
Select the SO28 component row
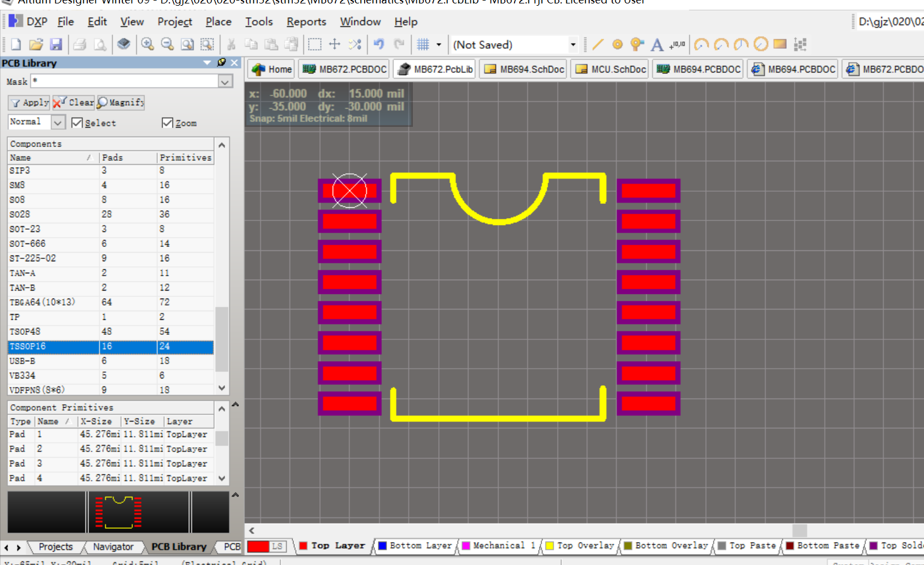pyautogui.click(x=111, y=214)
